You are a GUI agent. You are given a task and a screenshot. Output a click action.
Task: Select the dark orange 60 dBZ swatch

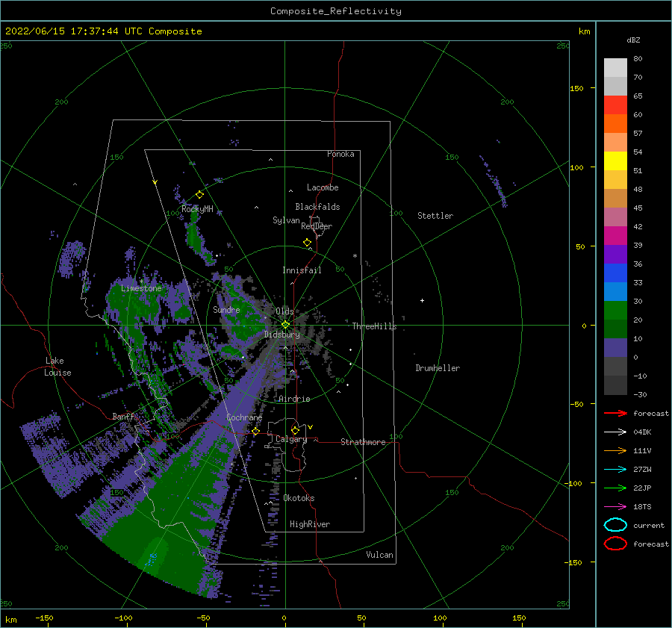[x=615, y=123]
